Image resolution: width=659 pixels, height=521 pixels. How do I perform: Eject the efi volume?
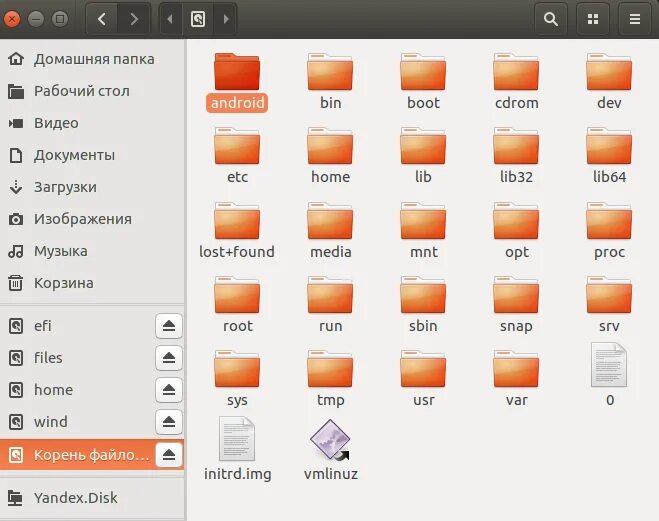[169, 326]
